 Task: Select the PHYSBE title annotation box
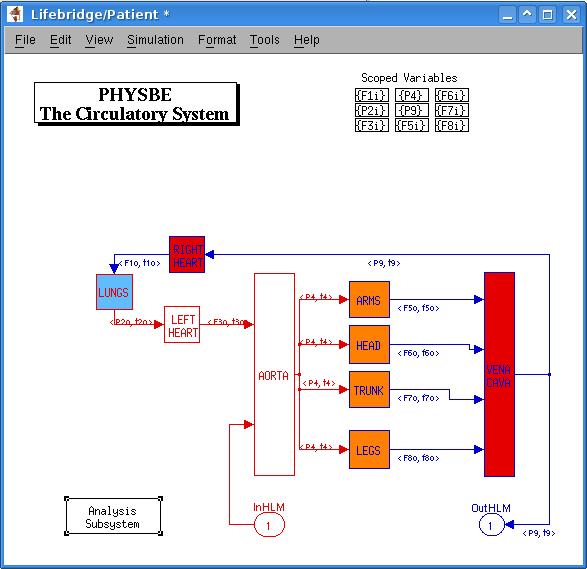point(136,104)
